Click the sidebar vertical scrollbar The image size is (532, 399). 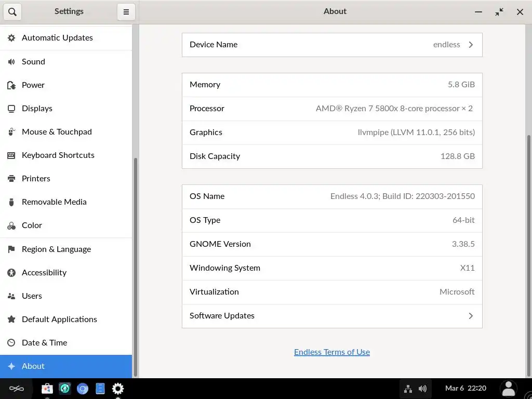click(x=136, y=267)
